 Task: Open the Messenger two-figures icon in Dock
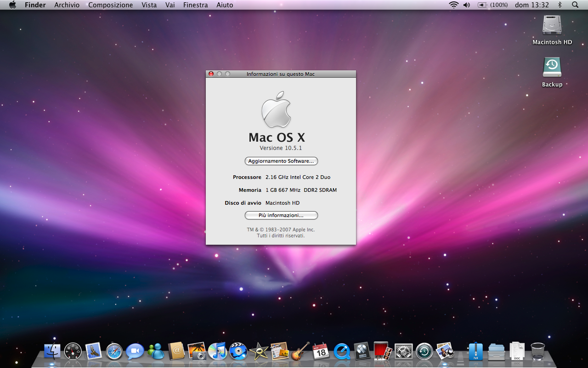156,351
